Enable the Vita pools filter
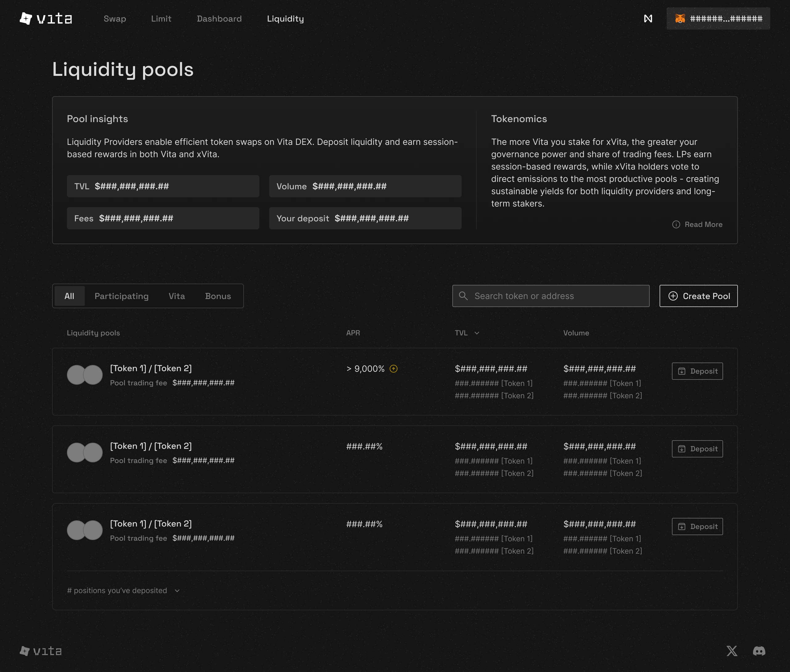790x672 pixels. (x=176, y=296)
